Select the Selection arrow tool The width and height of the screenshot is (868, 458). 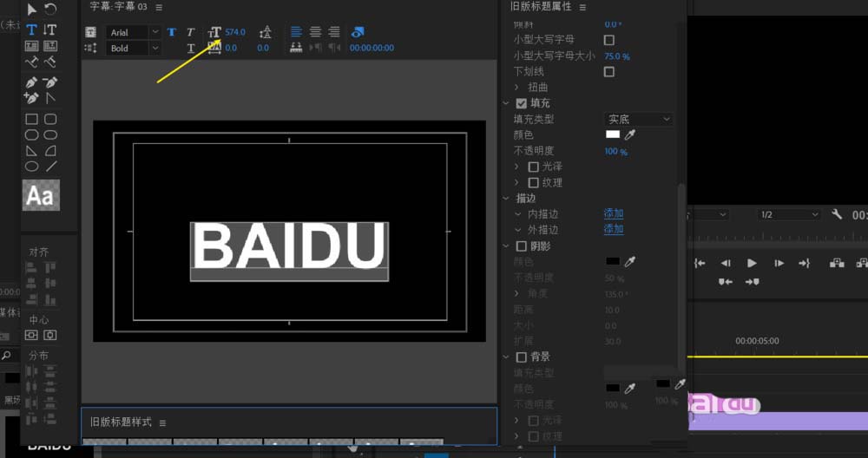click(x=31, y=10)
